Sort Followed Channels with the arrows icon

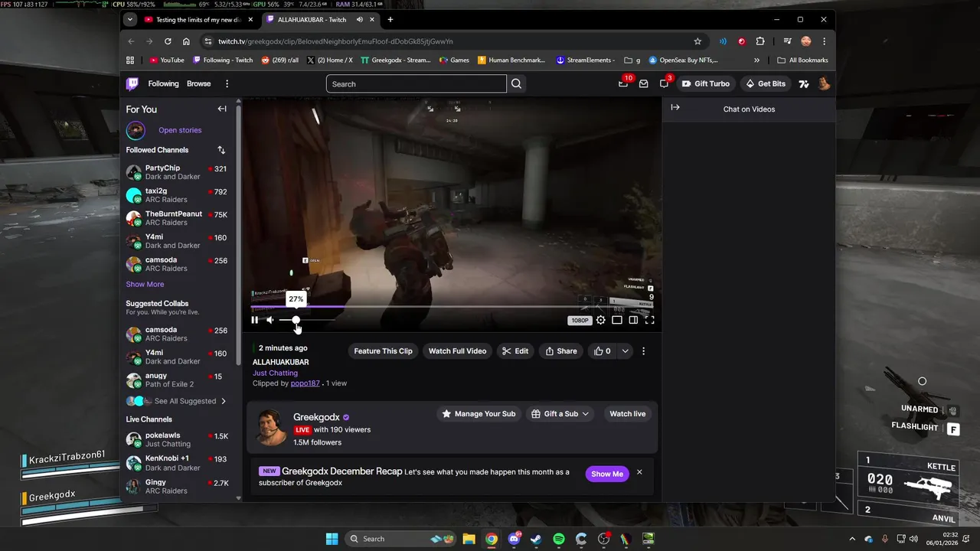point(221,150)
